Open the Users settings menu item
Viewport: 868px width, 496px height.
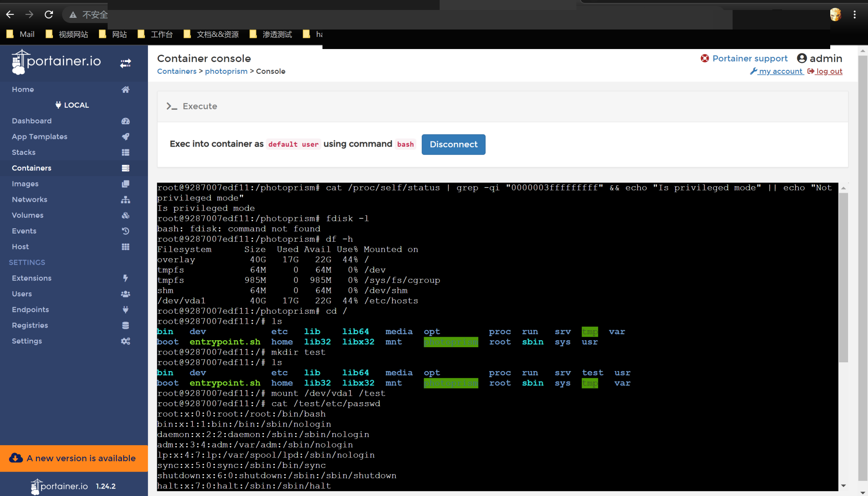[22, 294]
